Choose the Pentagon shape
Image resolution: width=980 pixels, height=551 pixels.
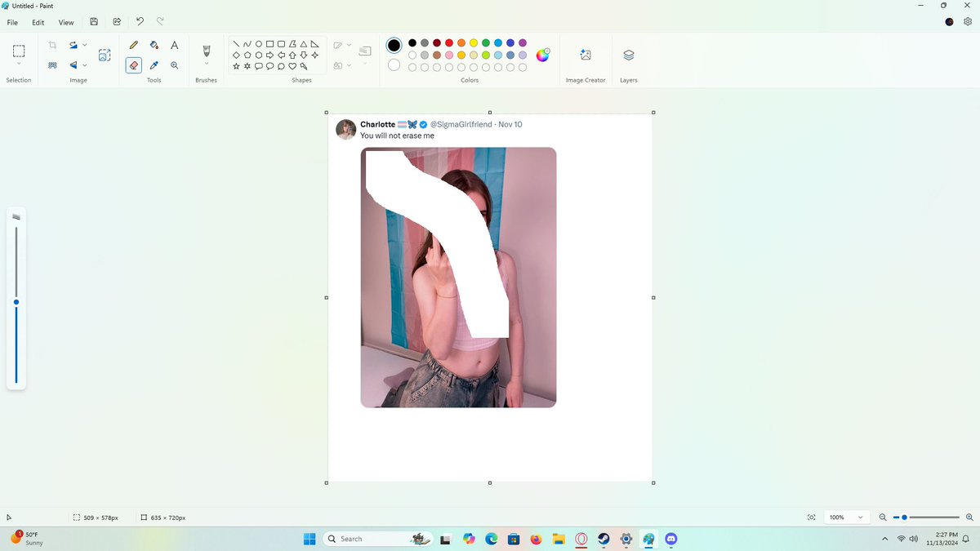pyautogui.click(x=247, y=56)
